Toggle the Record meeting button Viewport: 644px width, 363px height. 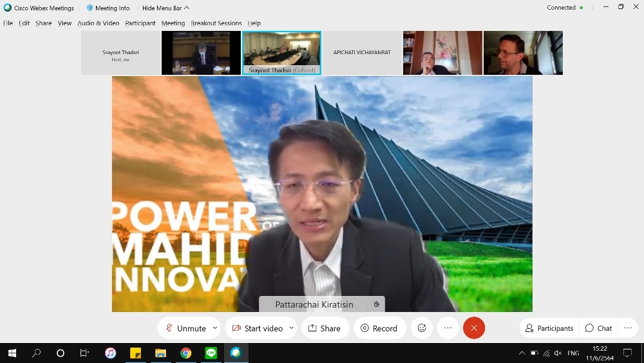[379, 328]
